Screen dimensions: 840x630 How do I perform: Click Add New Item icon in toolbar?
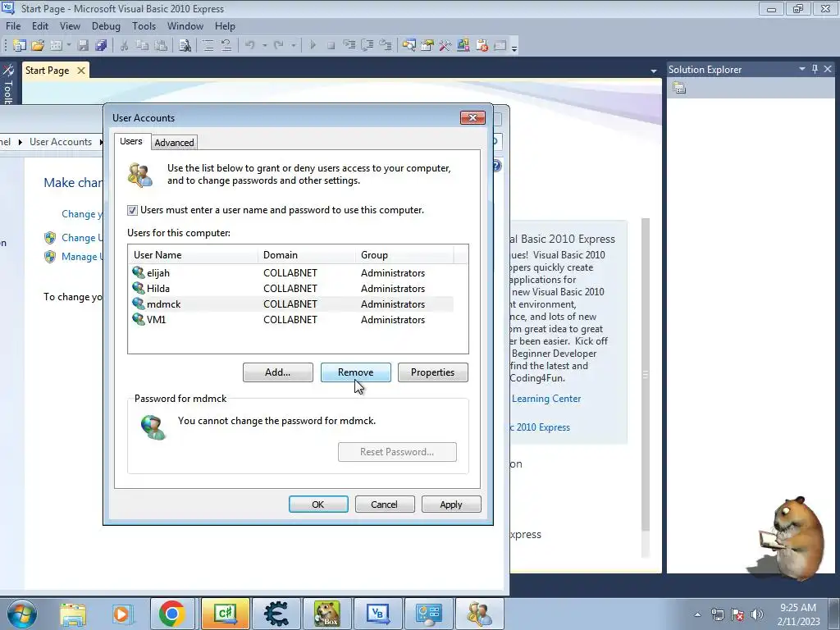point(56,46)
